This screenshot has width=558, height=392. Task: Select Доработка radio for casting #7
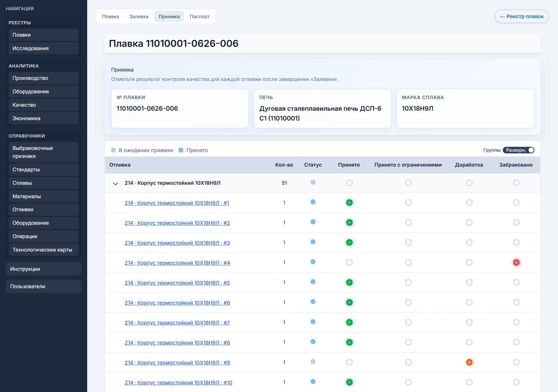469,322
